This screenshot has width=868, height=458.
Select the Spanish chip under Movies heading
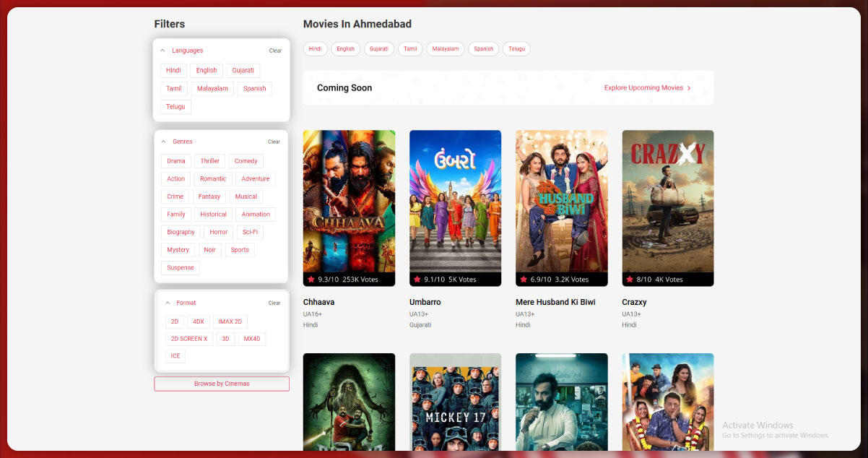pos(484,49)
